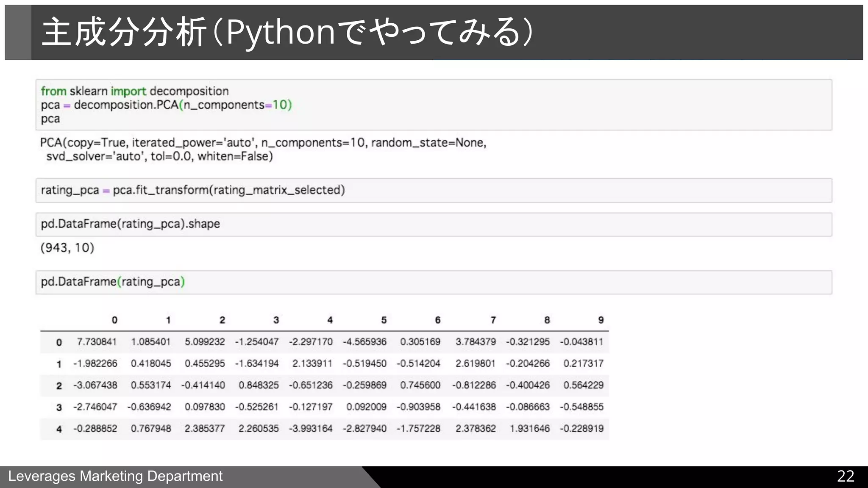Select cell value -4.565936

(x=364, y=342)
